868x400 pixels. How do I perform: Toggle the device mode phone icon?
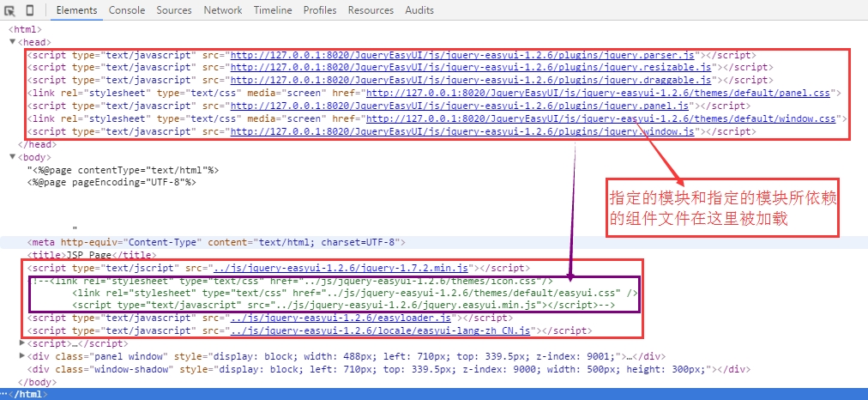(x=30, y=10)
